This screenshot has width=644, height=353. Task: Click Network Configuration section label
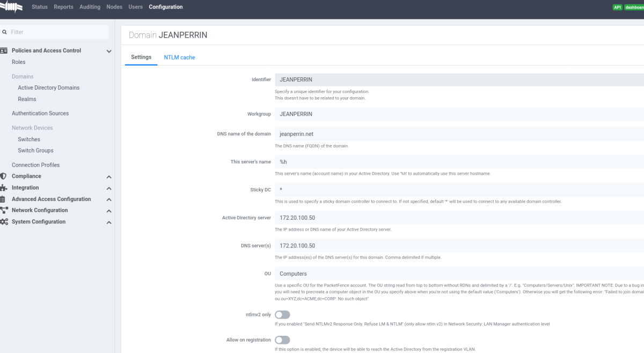pyautogui.click(x=40, y=210)
